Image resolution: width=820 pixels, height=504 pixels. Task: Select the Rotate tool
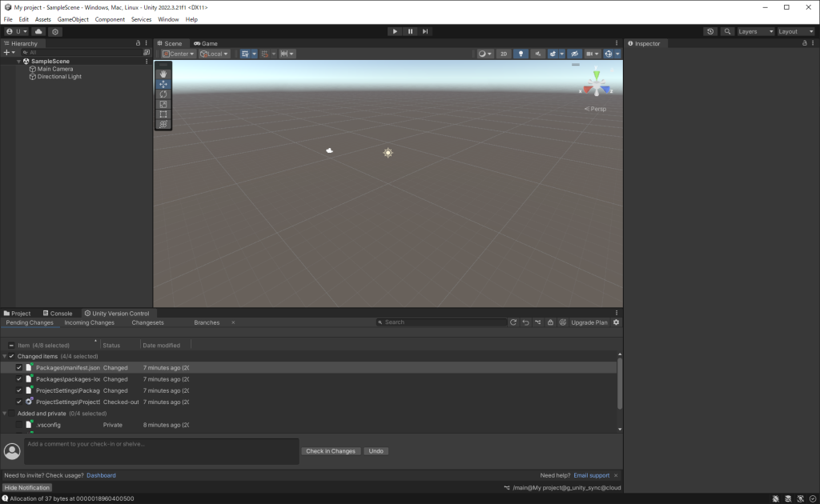[163, 94]
